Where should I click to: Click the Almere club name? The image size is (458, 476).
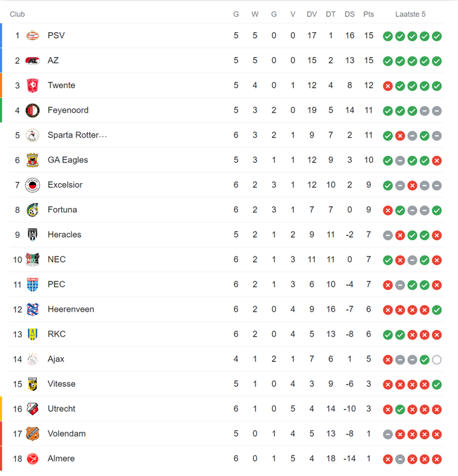coord(61,458)
